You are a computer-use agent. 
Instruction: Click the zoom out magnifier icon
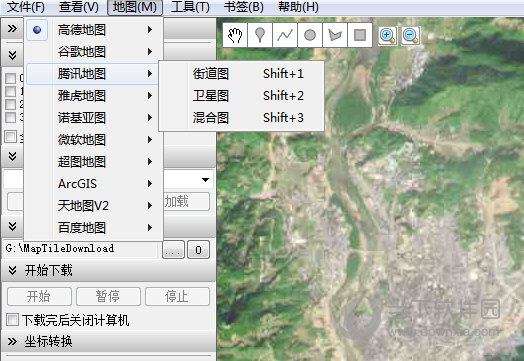pyautogui.click(x=411, y=35)
